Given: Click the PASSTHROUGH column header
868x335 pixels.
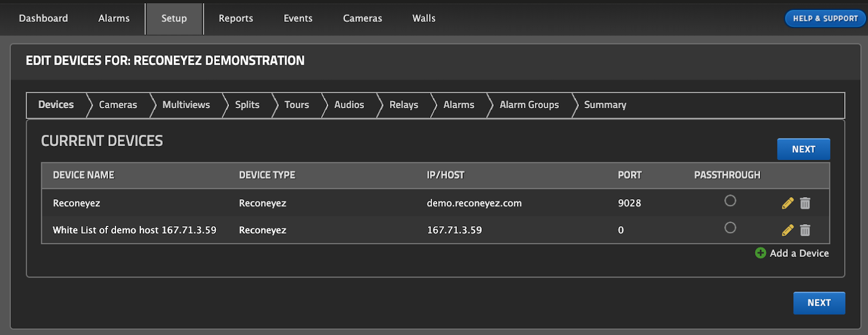Looking at the screenshot, I should pos(727,175).
